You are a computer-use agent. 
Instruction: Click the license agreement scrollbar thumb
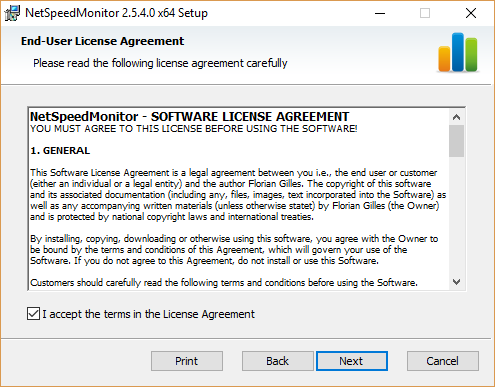click(x=456, y=141)
